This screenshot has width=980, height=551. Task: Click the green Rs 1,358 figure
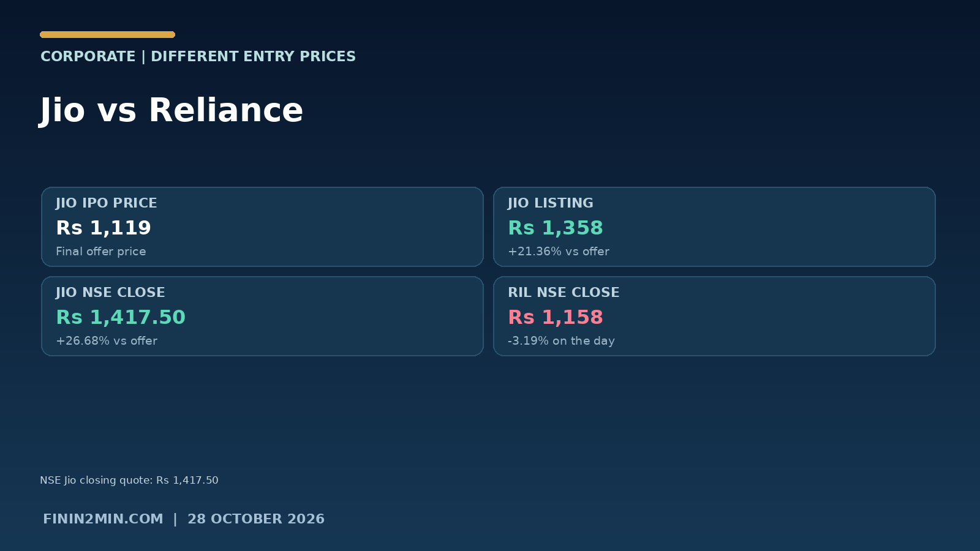556,228
